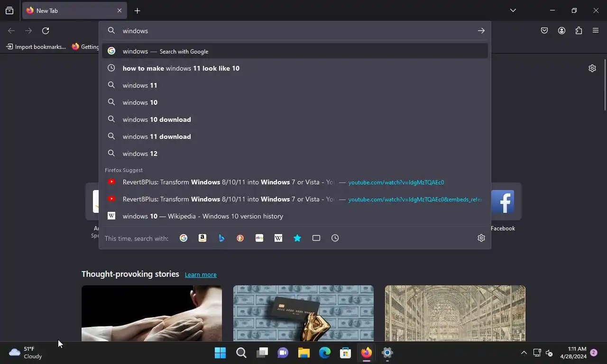Choose 'windows 11 download' suggestion
607x364 pixels.
pos(295,136)
